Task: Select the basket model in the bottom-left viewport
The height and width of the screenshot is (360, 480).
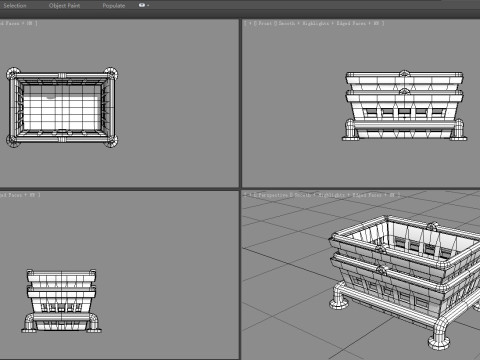Action: click(x=61, y=301)
